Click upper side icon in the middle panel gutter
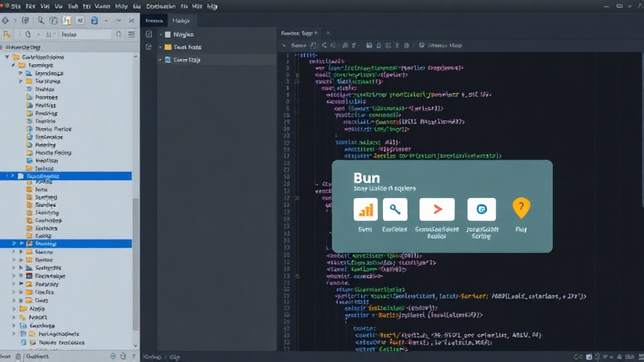Screen dimensions: 644x362 (148, 35)
